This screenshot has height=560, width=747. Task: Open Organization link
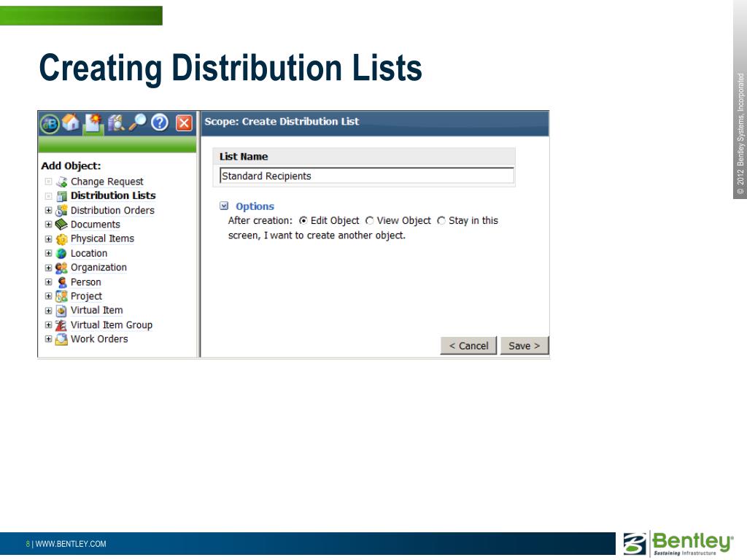[x=98, y=268]
